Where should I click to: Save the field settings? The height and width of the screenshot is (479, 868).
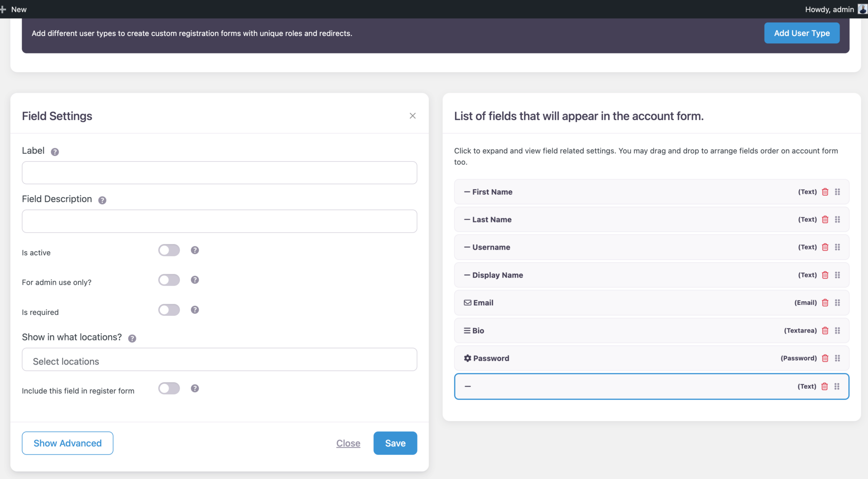coord(395,443)
